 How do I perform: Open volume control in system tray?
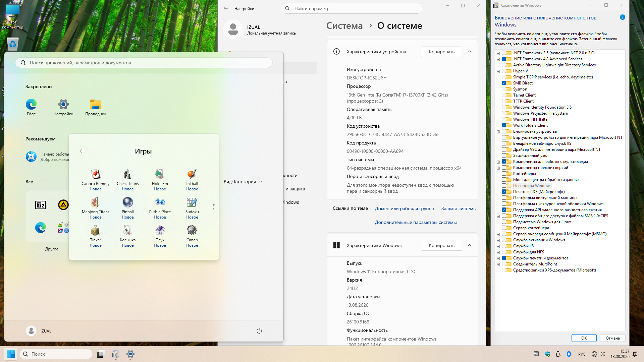click(602, 354)
